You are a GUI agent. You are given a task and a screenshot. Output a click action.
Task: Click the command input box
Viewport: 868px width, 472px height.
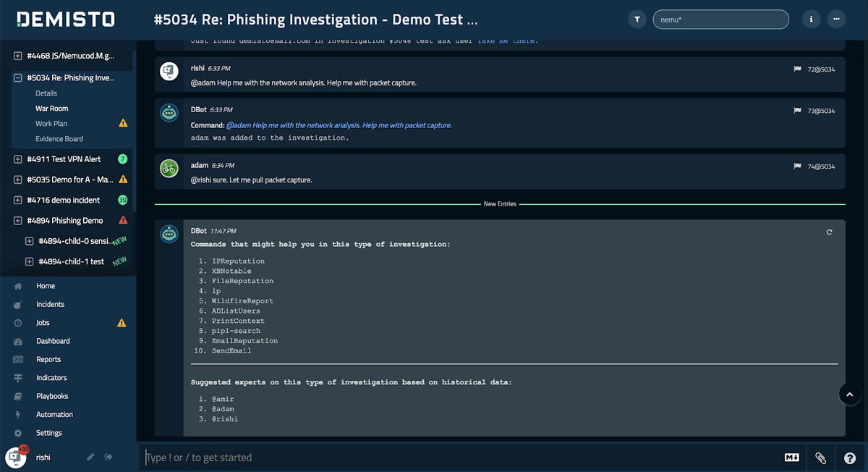[459, 458]
